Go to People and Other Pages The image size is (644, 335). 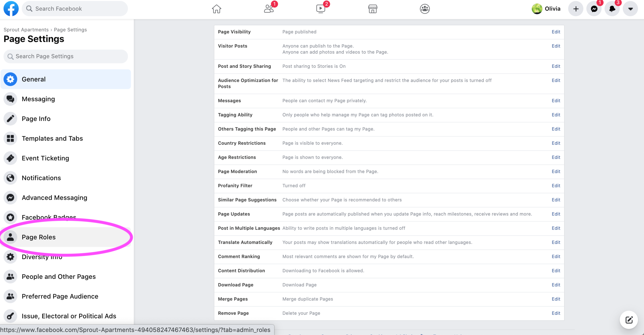pyautogui.click(x=58, y=276)
